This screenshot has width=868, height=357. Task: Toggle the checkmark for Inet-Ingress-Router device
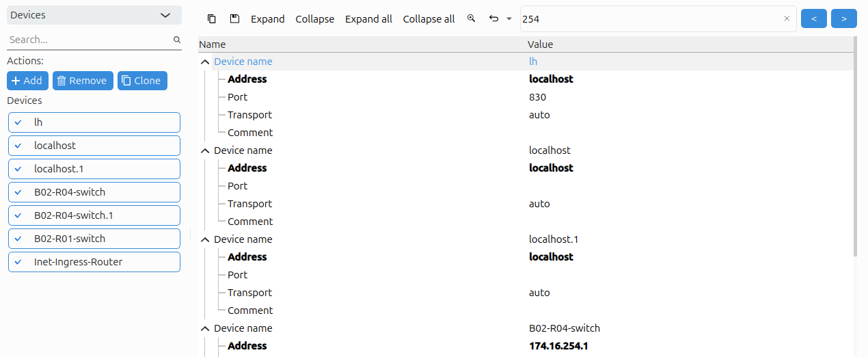click(x=18, y=262)
